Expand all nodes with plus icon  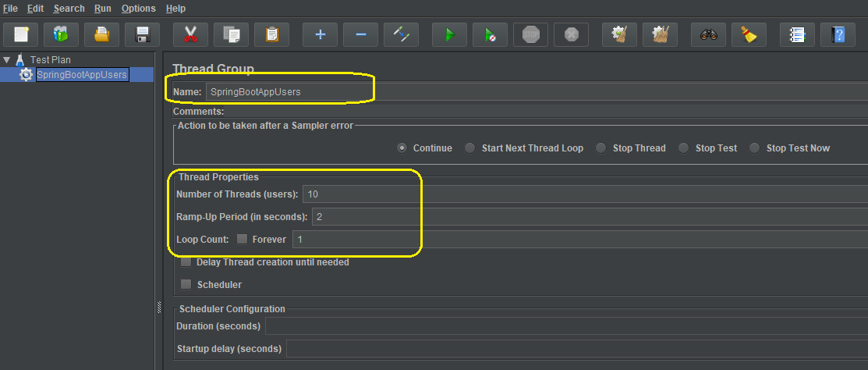click(x=320, y=35)
